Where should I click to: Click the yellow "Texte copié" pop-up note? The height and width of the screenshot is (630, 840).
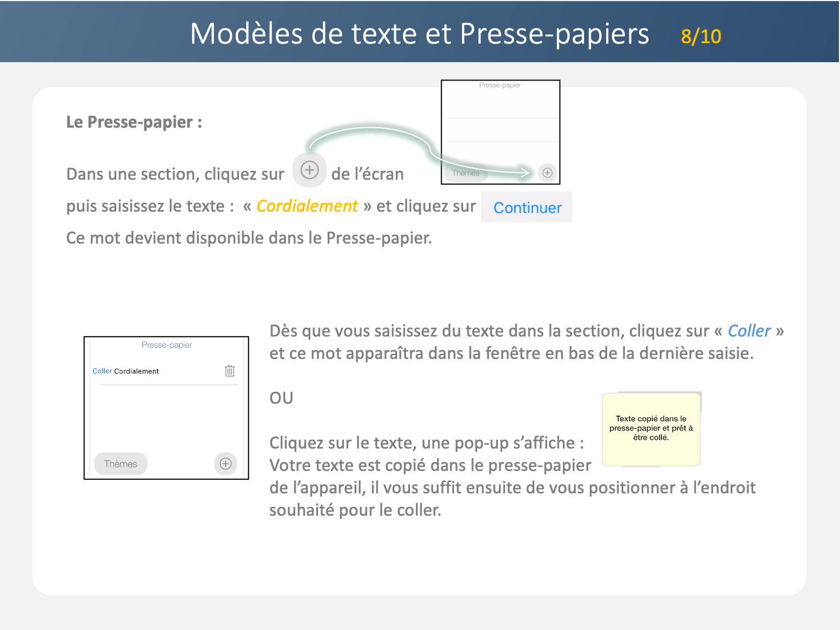pyautogui.click(x=651, y=429)
